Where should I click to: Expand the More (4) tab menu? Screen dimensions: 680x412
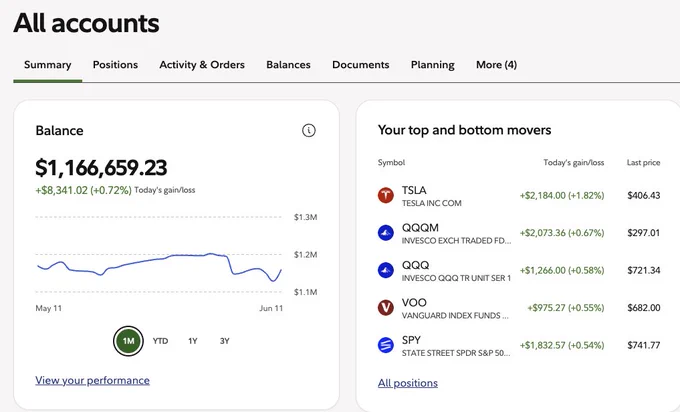[x=496, y=65]
